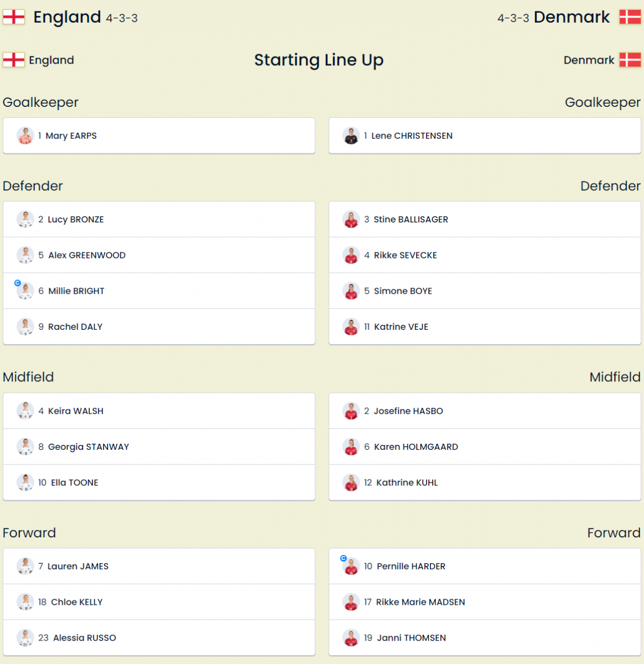This screenshot has height=664, width=644.
Task: Select Keira Walsh from England midfield
Action: click(x=159, y=411)
